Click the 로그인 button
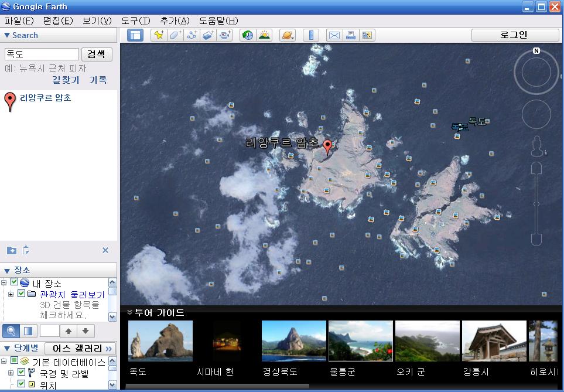Viewport: 564px width, 392px height. (x=515, y=35)
